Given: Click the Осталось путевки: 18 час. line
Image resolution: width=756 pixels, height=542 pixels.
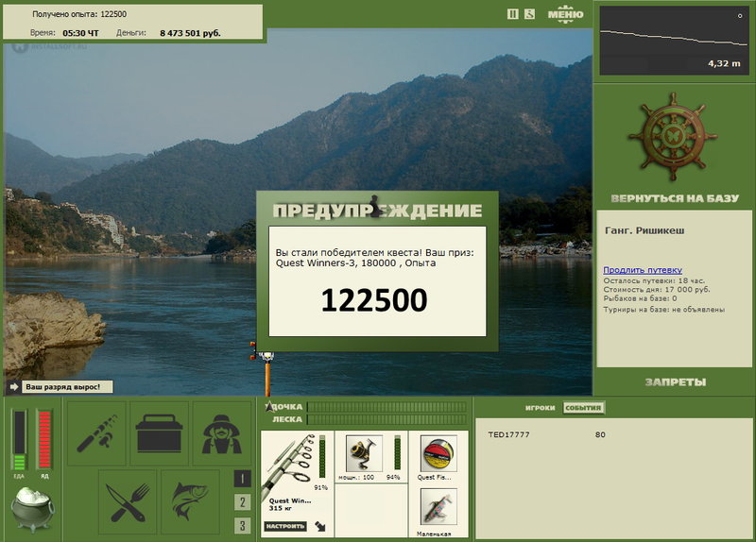Looking at the screenshot, I should [x=654, y=280].
